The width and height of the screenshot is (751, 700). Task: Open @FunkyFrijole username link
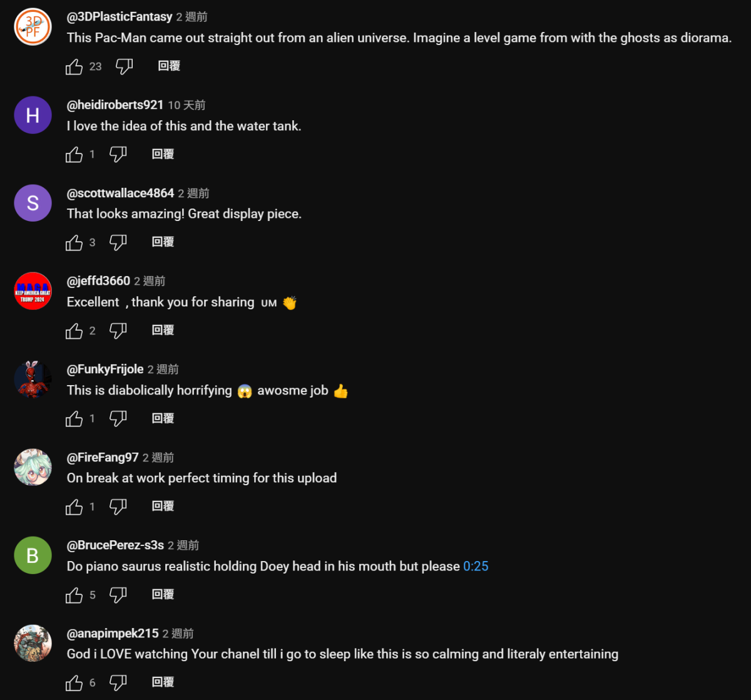[105, 369]
